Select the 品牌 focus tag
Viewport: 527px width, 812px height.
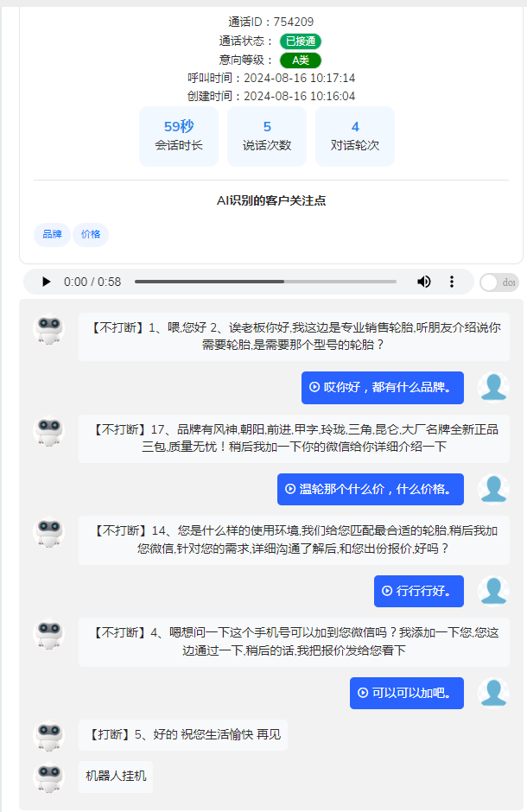pos(52,234)
